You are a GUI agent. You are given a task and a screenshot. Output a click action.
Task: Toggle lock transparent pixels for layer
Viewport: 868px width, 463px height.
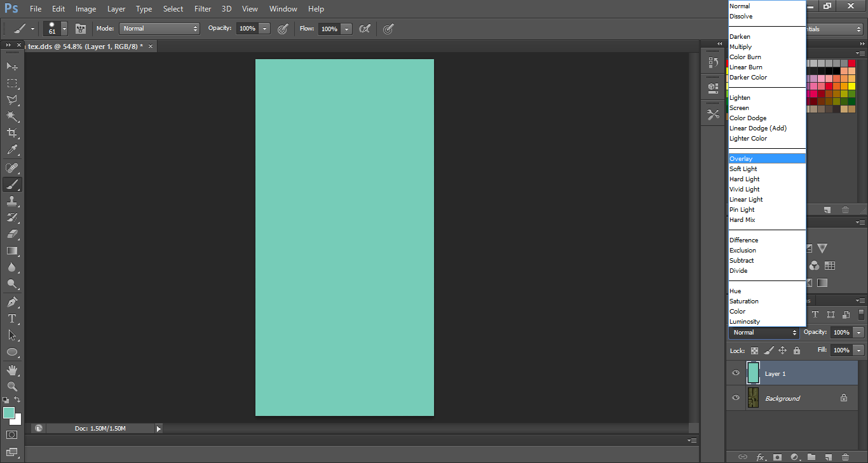pyautogui.click(x=754, y=350)
